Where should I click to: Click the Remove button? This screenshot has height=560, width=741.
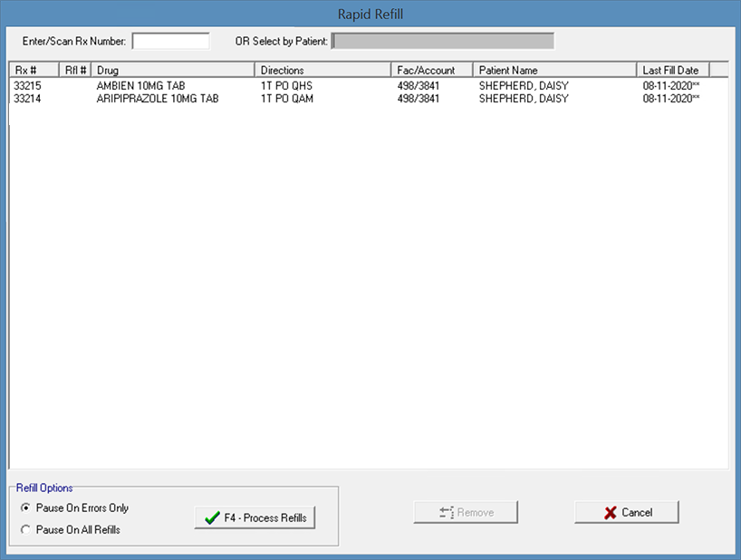point(466,513)
